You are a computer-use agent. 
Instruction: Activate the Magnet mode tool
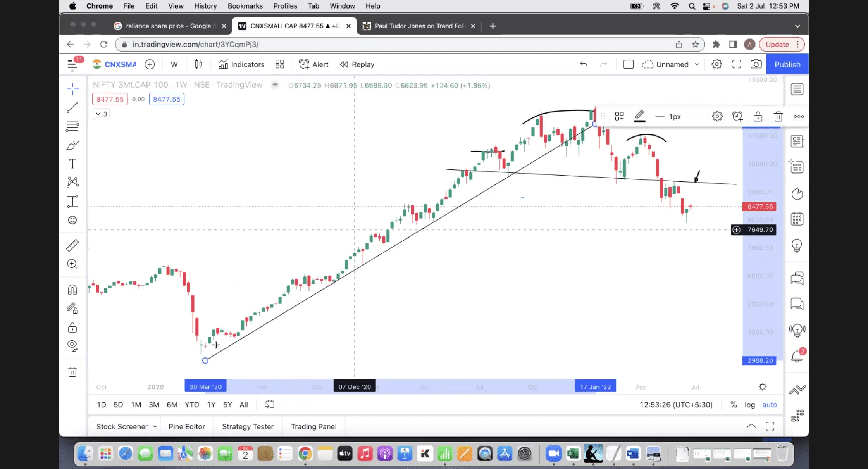point(72,290)
